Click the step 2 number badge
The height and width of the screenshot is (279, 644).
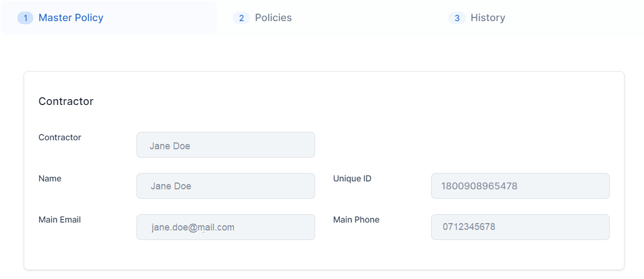coord(241,18)
